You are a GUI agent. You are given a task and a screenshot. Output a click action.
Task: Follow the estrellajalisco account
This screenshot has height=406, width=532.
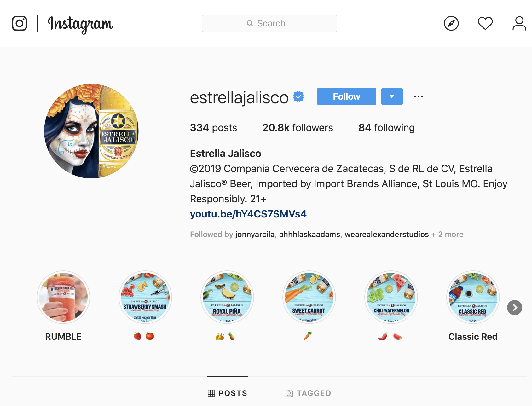point(346,96)
